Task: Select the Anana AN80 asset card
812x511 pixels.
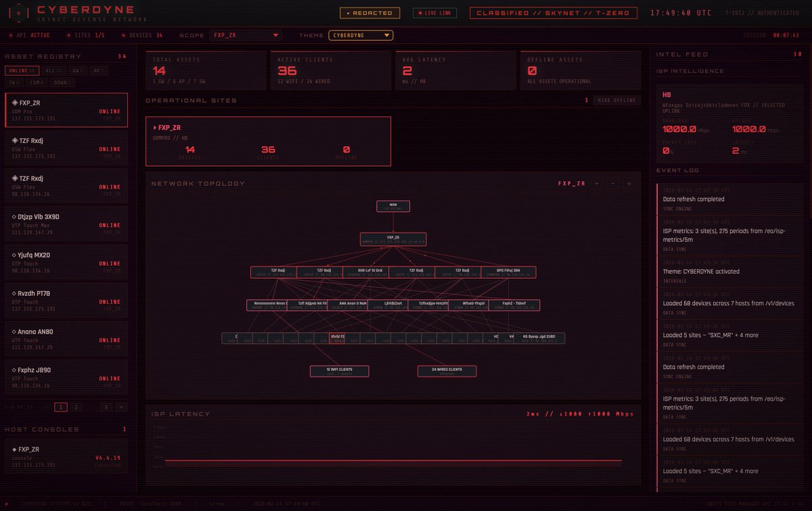Action: coord(66,339)
